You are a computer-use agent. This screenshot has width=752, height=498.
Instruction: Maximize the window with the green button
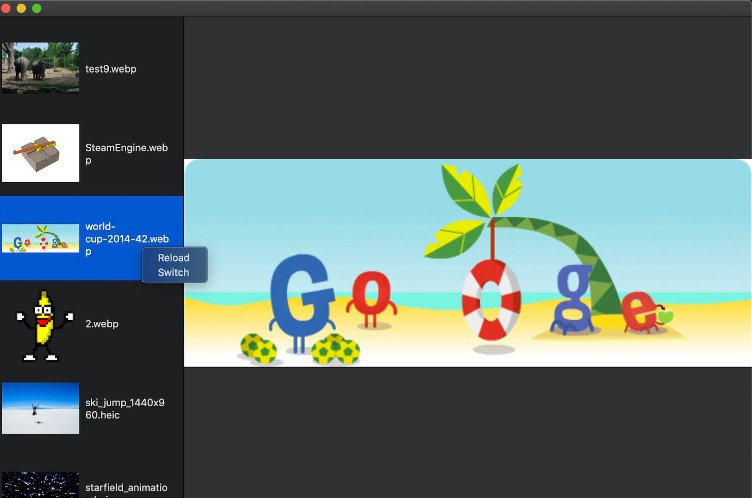[37, 8]
